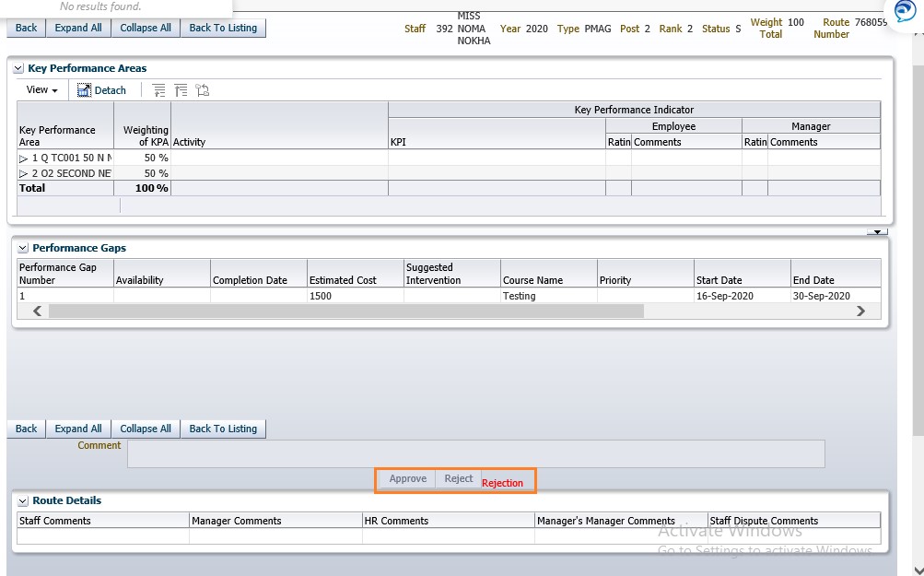Click the top Back button
Screen dimensions: 924x576
27,28
